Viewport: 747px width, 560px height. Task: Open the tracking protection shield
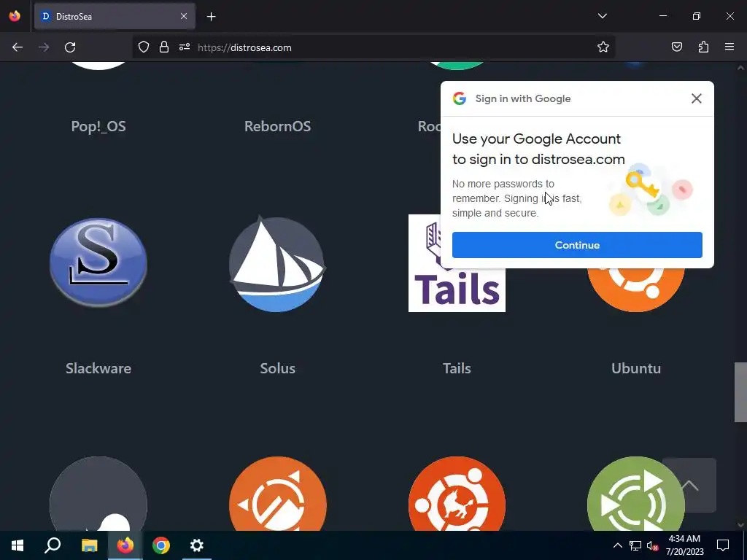click(x=144, y=47)
